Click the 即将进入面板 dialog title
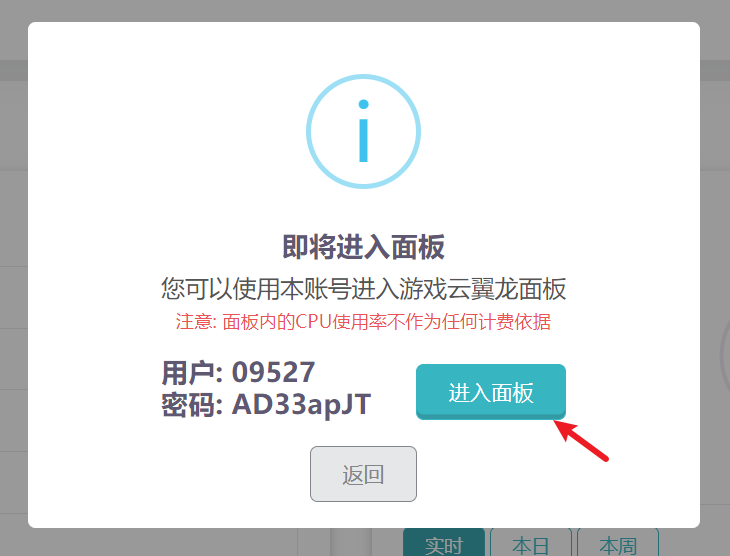 (x=363, y=247)
